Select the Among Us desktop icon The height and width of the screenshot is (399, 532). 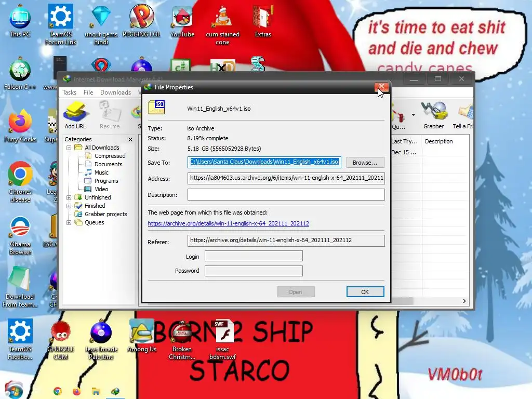point(142,336)
